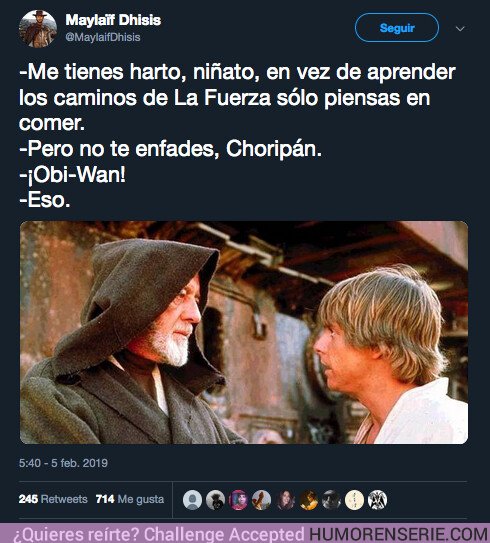Open the golden-orange toned liker avatar
Image resolution: width=490 pixels, height=543 pixels.
click(308, 500)
